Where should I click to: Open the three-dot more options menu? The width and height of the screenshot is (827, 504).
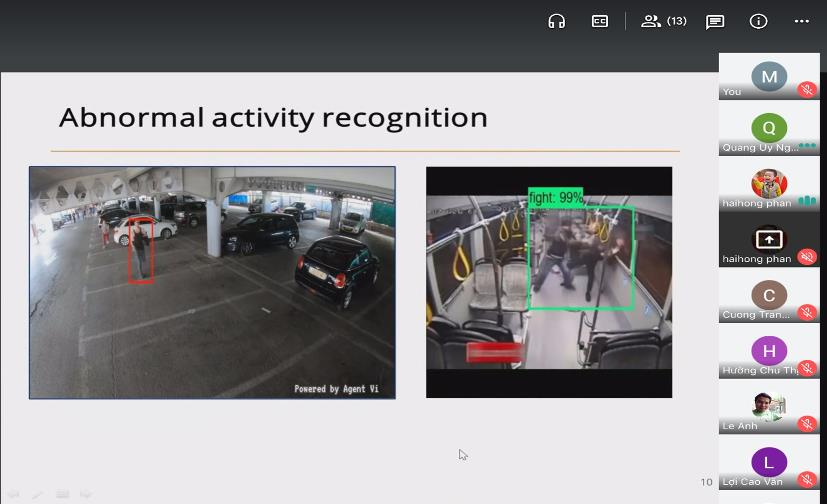tap(801, 21)
